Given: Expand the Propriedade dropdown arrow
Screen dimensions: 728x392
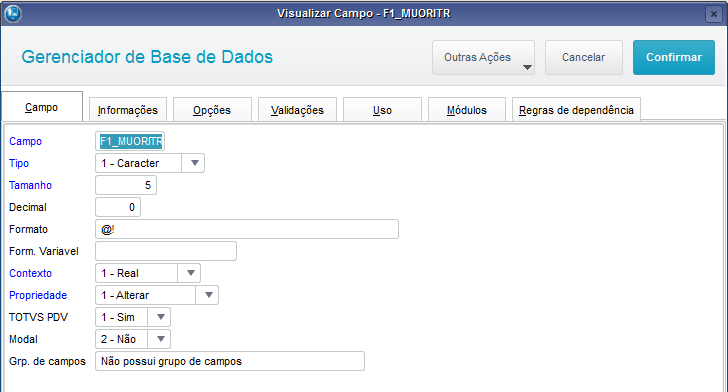Looking at the screenshot, I should tap(208, 295).
